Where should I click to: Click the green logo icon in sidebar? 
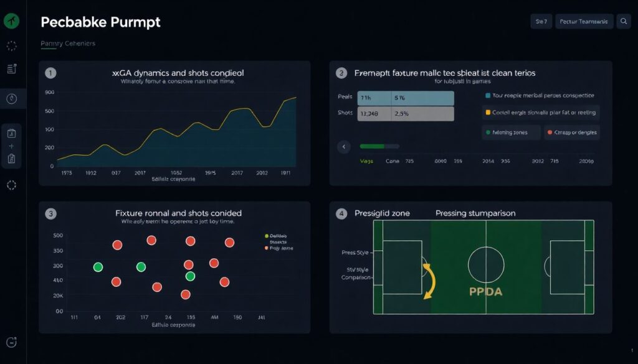(11, 21)
